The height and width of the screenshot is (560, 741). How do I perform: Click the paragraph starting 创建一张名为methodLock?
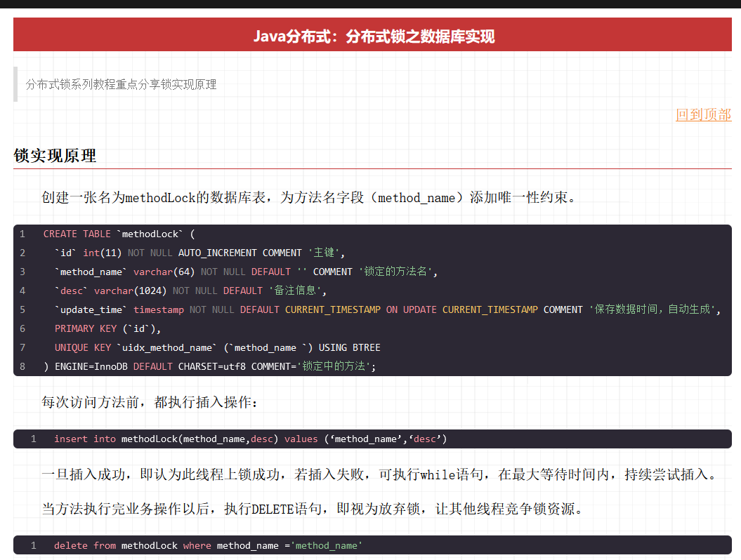tap(310, 197)
